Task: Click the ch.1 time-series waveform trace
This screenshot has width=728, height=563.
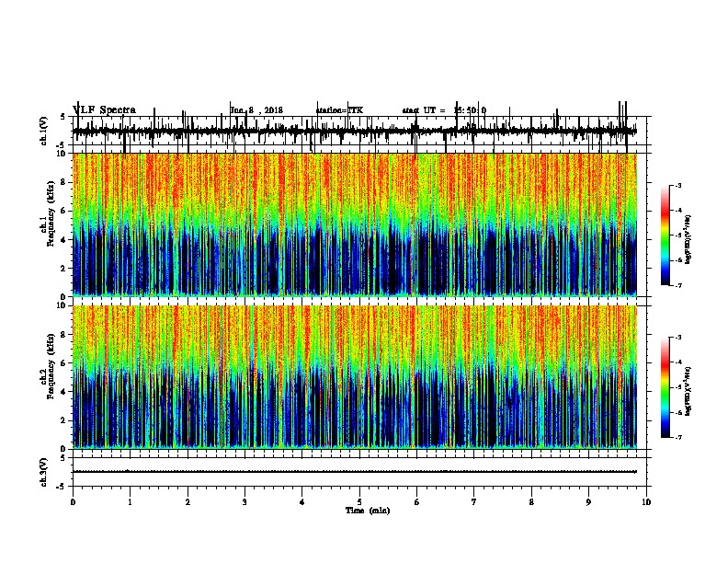Action: [x=354, y=132]
